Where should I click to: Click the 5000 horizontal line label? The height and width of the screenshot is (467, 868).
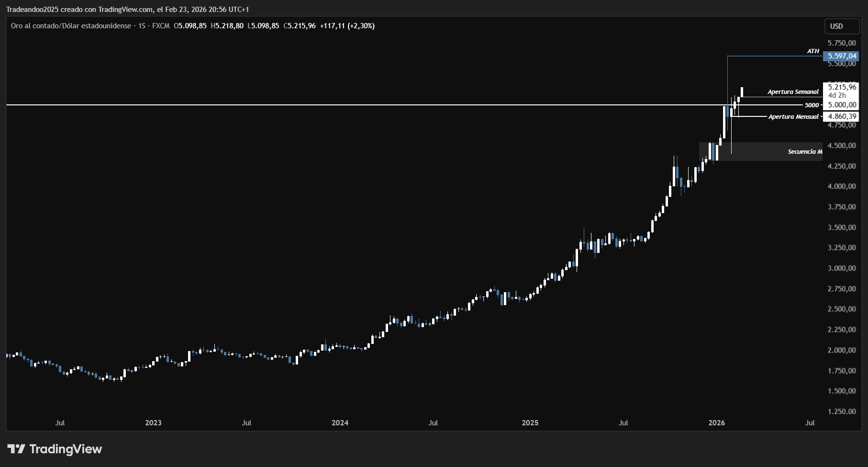coord(812,105)
